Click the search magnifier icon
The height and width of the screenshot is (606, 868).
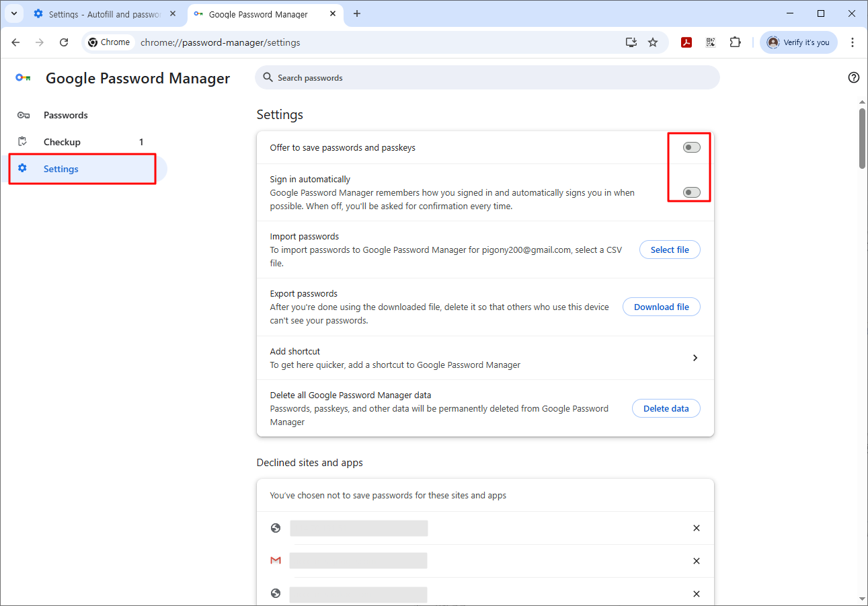(268, 78)
